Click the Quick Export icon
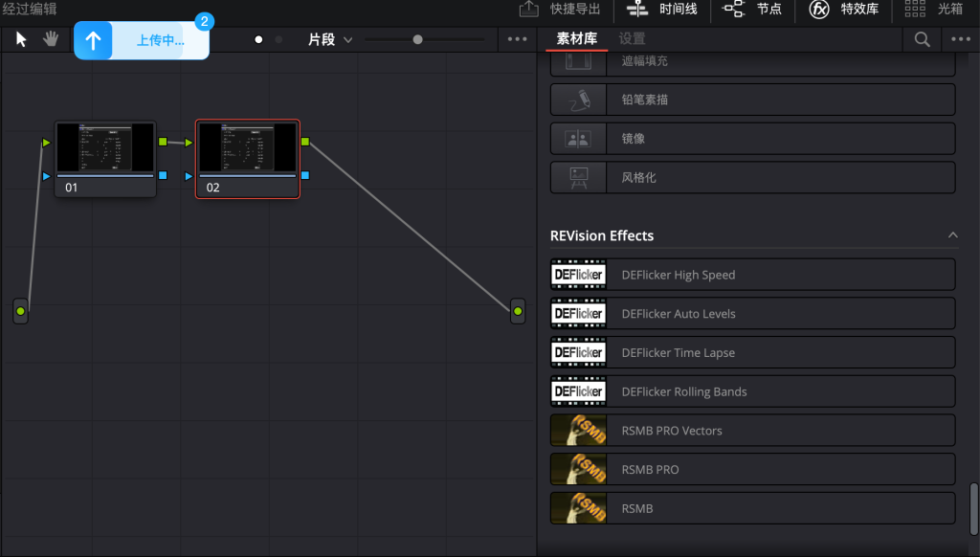980x557 pixels. tap(529, 10)
